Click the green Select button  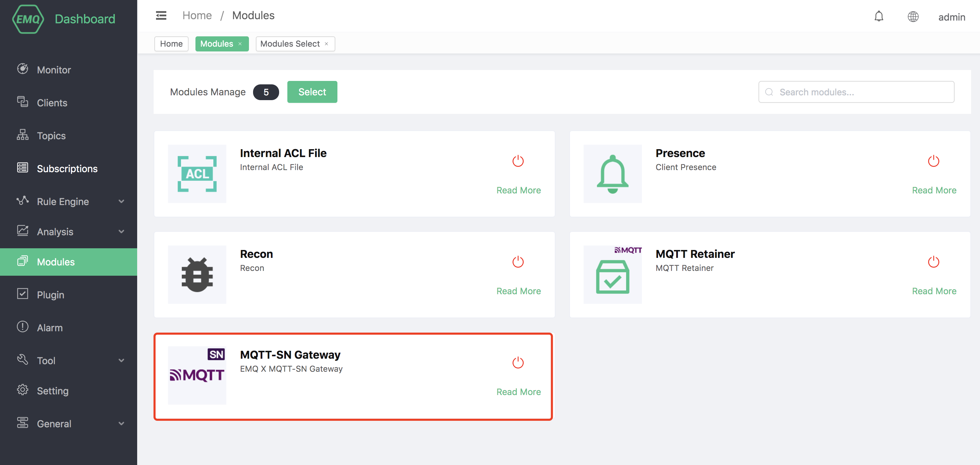312,92
